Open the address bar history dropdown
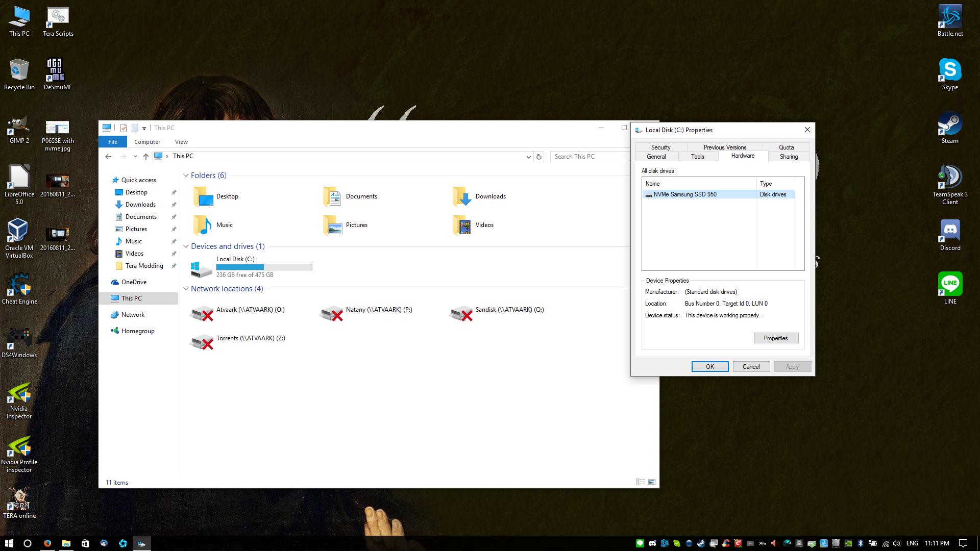The image size is (980, 551). tap(528, 157)
